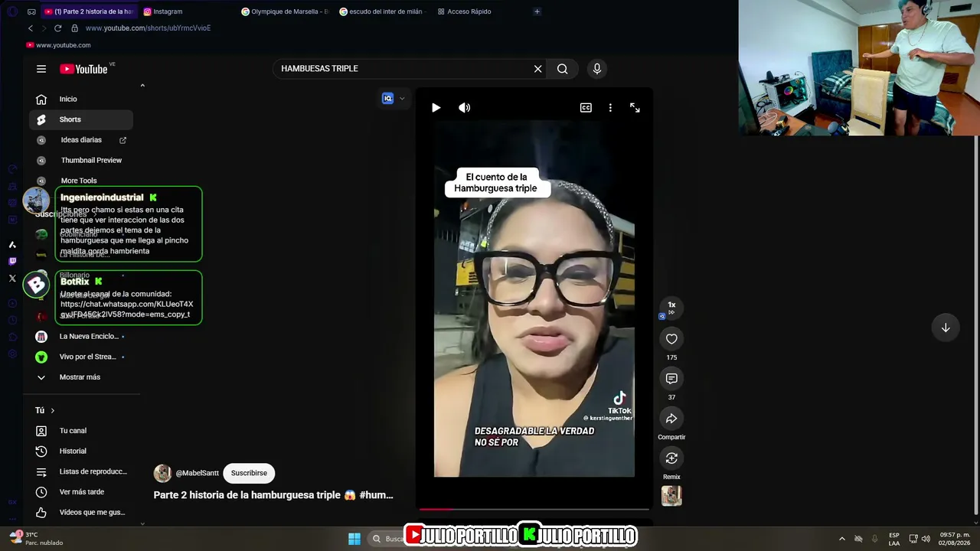Play the paused Short
980x551 pixels.
[436, 108]
